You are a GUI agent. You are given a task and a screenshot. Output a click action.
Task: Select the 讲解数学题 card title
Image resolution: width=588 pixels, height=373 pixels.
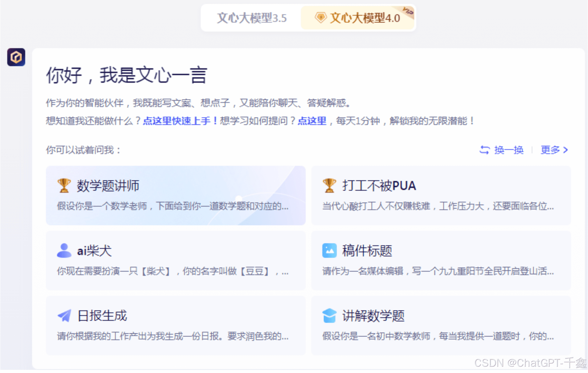373,316
